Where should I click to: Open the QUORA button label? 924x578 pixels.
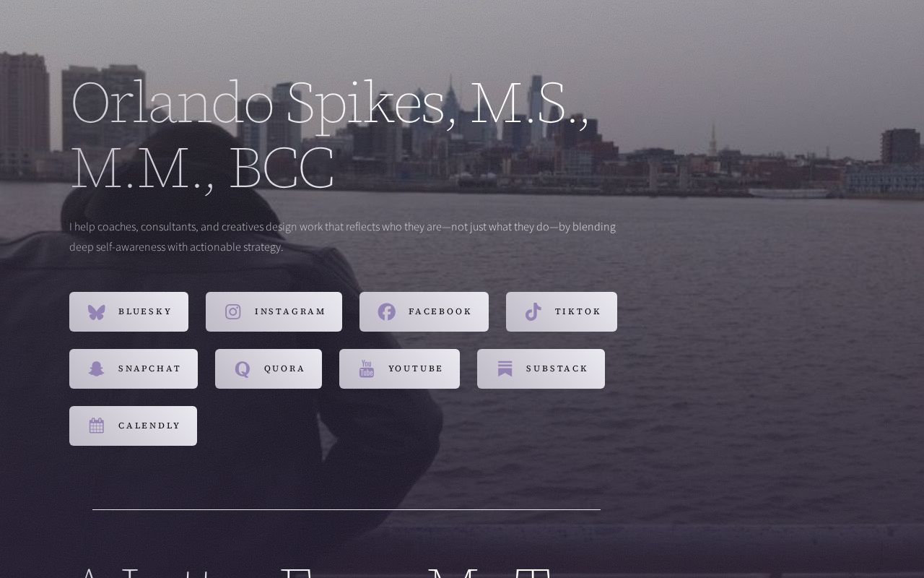284,368
